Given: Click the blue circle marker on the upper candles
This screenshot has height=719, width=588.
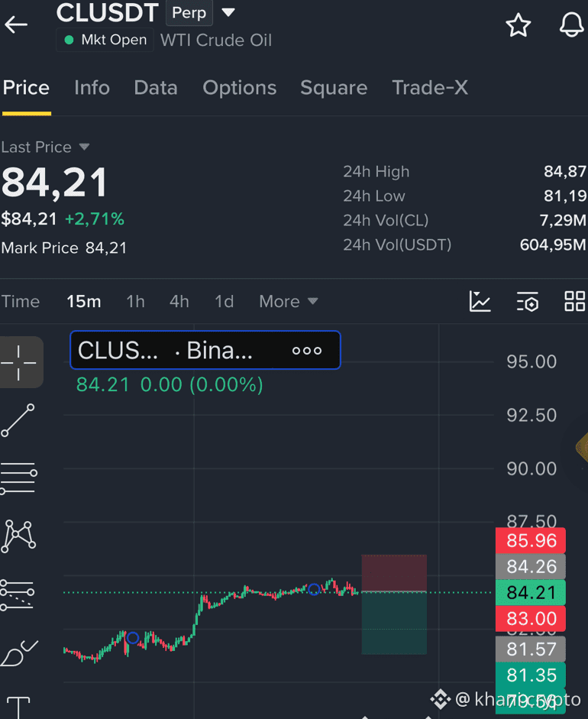Looking at the screenshot, I should click(314, 589).
